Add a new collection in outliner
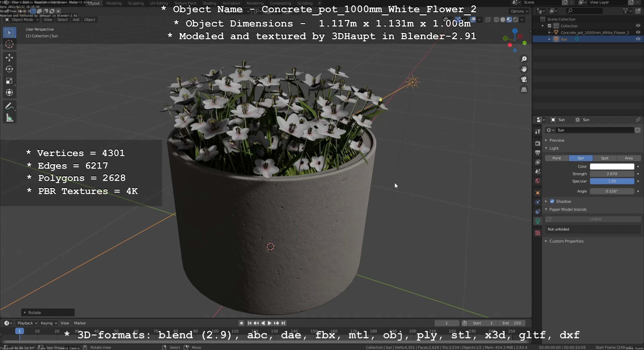644x350 pixels. click(638, 11)
